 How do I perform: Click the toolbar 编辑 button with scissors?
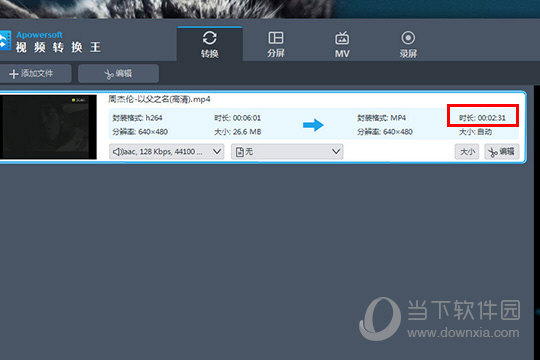(x=118, y=73)
